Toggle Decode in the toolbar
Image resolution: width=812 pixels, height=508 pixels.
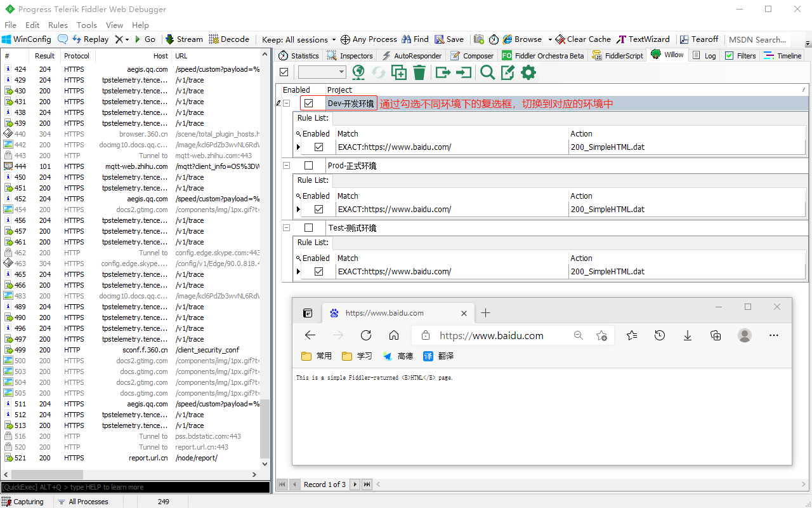tap(229, 39)
